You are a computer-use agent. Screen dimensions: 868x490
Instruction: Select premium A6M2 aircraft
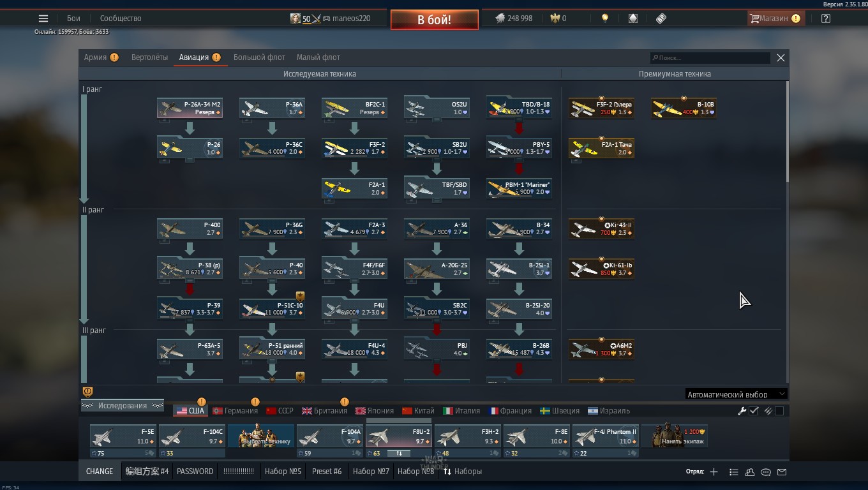point(601,349)
